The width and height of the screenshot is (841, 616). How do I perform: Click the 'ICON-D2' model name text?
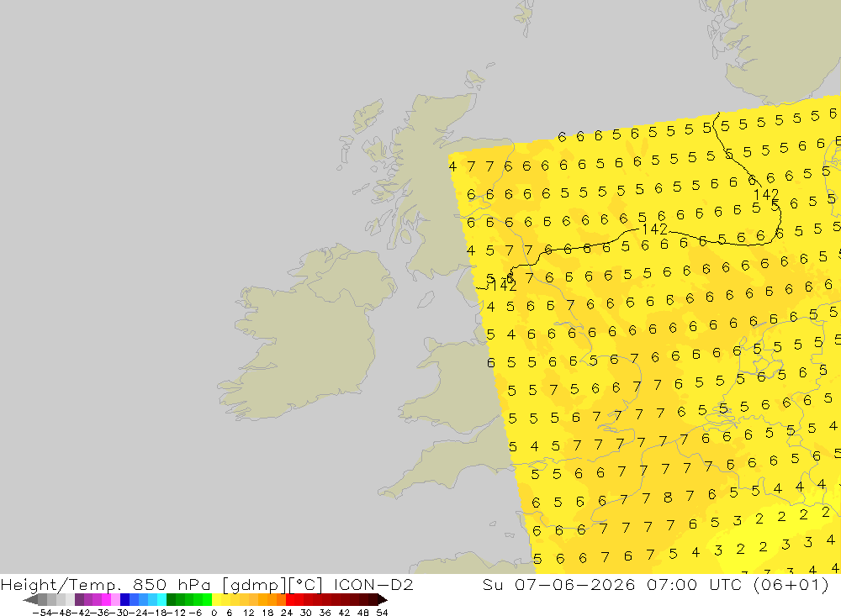[x=373, y=584]
